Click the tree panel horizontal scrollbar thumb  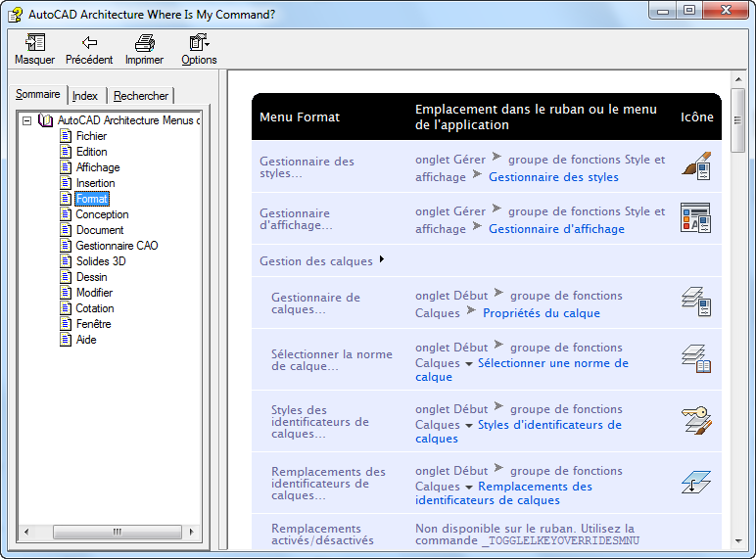[x=118, y=532]
